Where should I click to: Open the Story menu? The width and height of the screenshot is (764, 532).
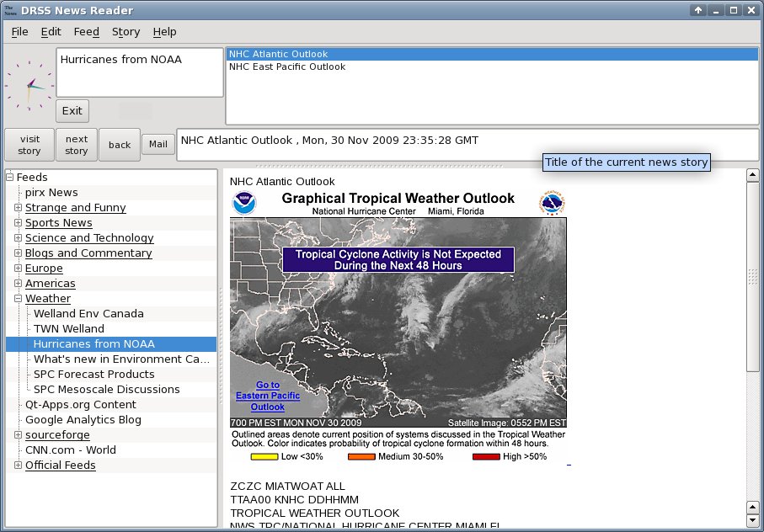(126, 32)
